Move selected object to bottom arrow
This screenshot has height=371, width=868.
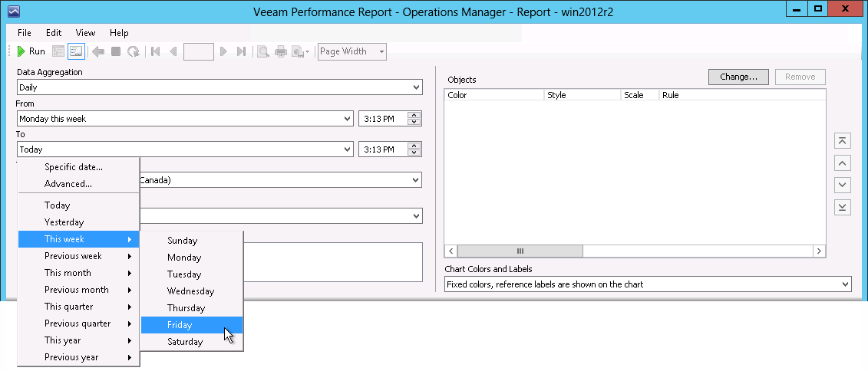(x=842, y=207)
